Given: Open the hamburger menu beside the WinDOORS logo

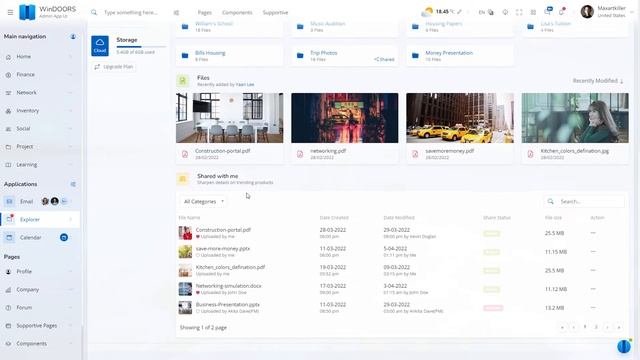Looking at the screenshot, I should pos(10,12).
